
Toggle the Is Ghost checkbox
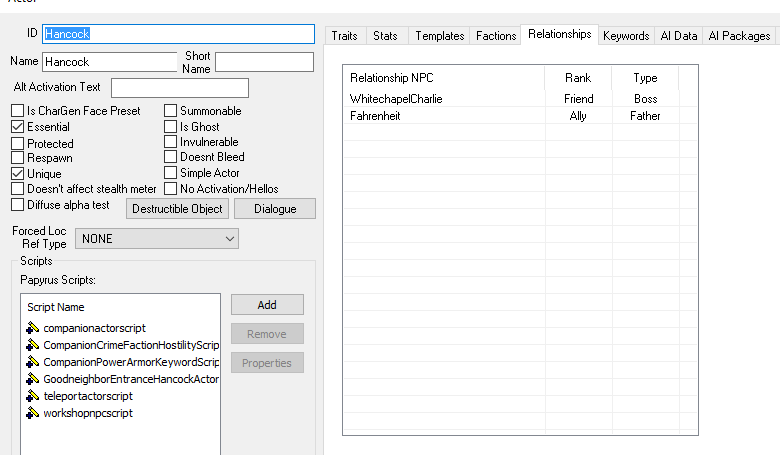pyautogui.click(x=170, y=126)
